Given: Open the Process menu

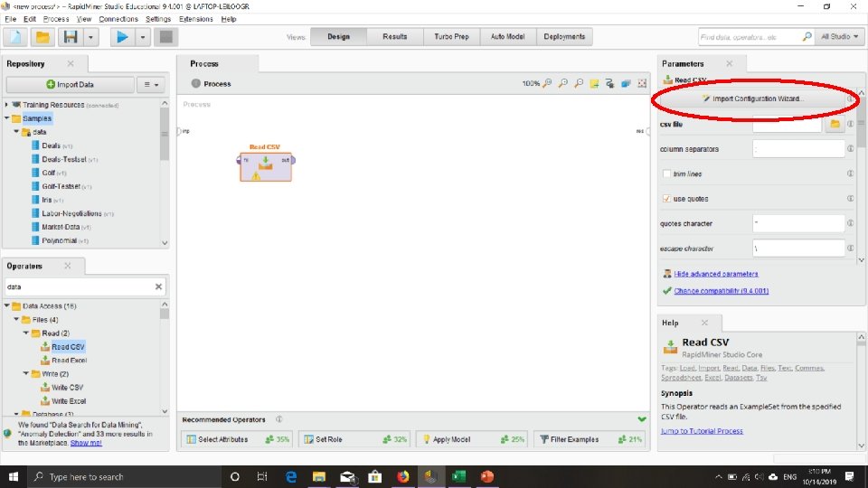Looking at the screenshot, I should [x=56, y=19].
